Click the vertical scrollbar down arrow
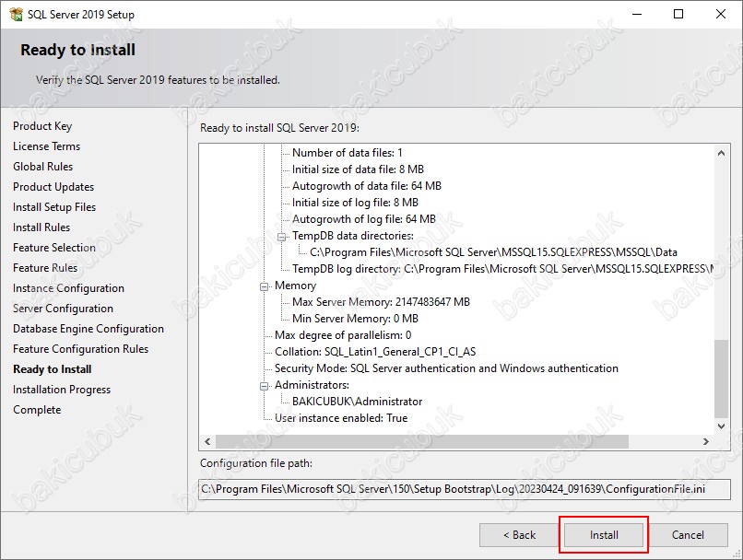 tap(721, 426)
